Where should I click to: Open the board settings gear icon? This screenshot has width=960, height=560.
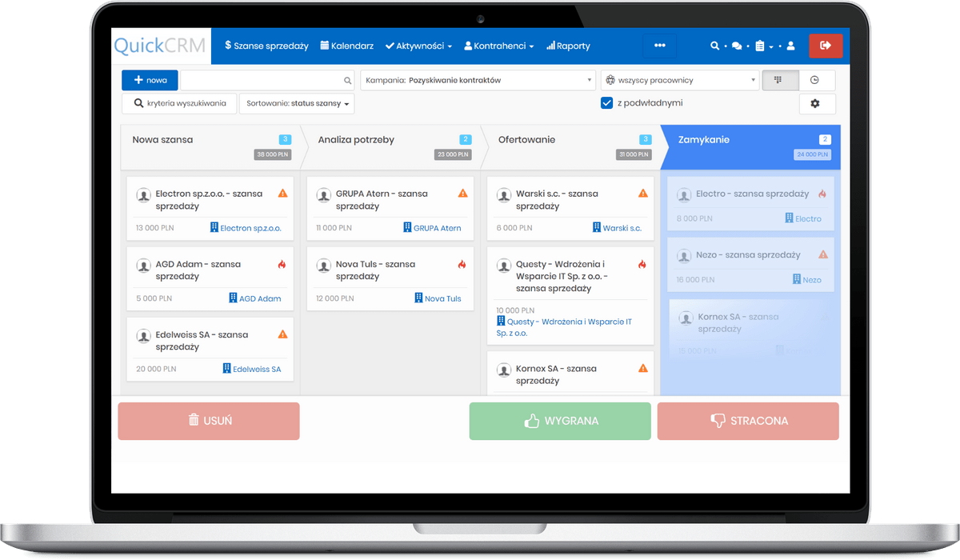818,103
